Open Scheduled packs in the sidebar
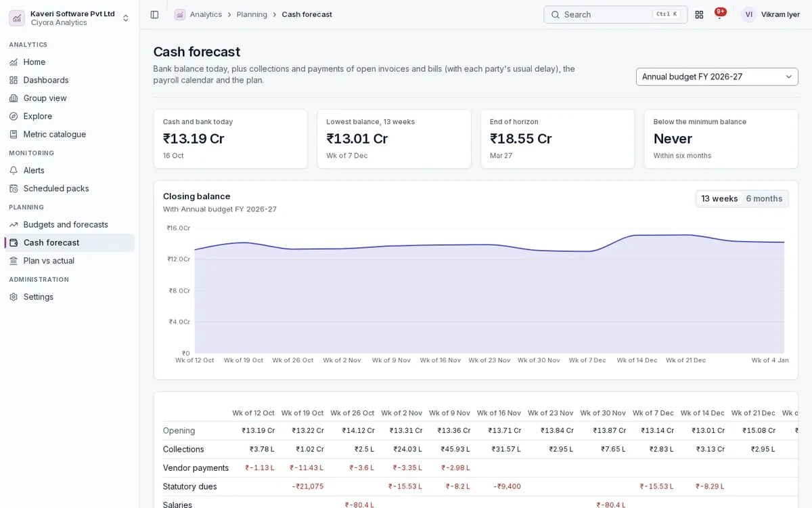The width and height of the screenshot is (812, 508). tap(69, 188)
